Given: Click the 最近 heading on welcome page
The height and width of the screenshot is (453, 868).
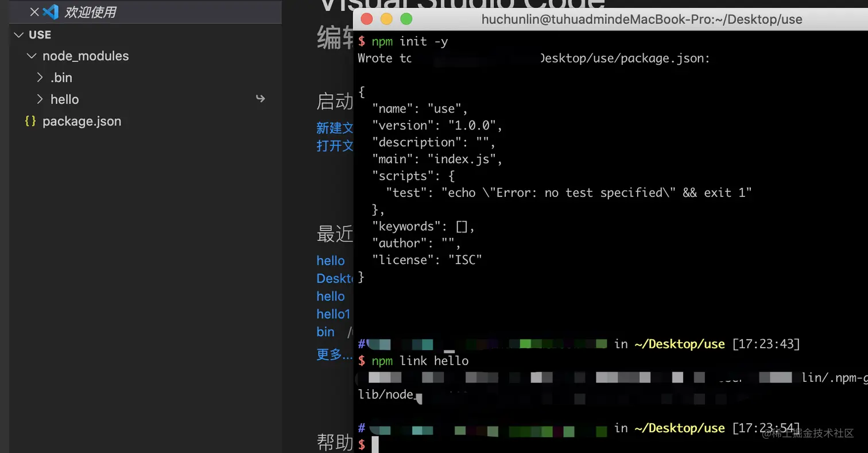Looking at the screenshot, I should pyautogui.click(x=335, y=234).
